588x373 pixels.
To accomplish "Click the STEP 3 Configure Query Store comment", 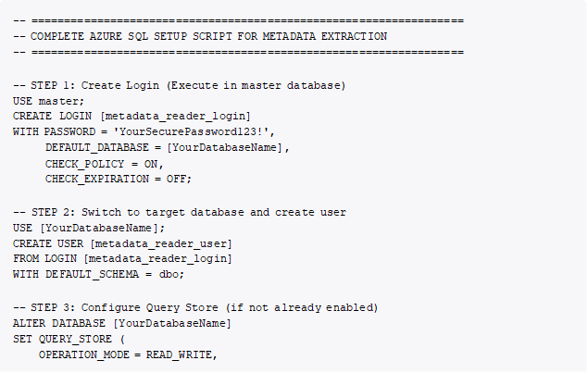I will pos(195,308).
